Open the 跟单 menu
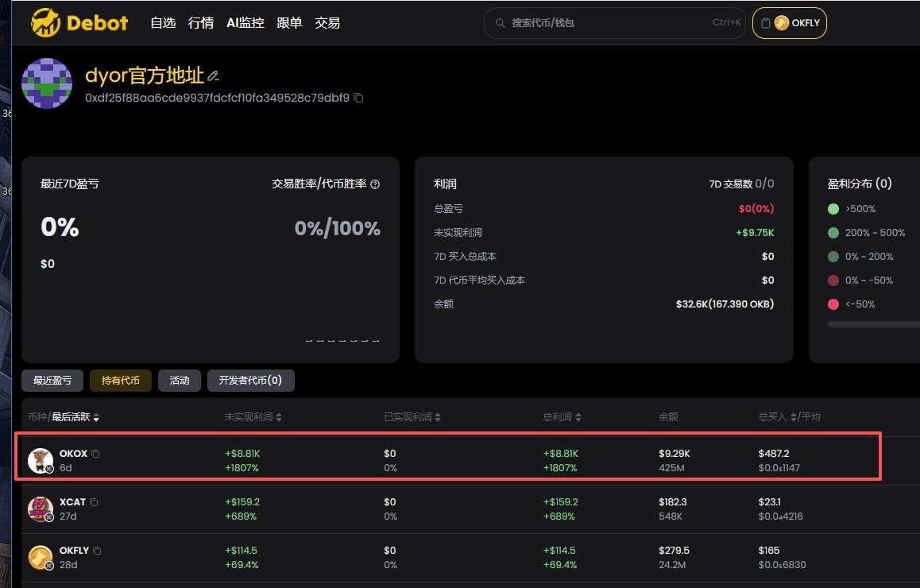This screenshot has height=588, width=920. 289,23
